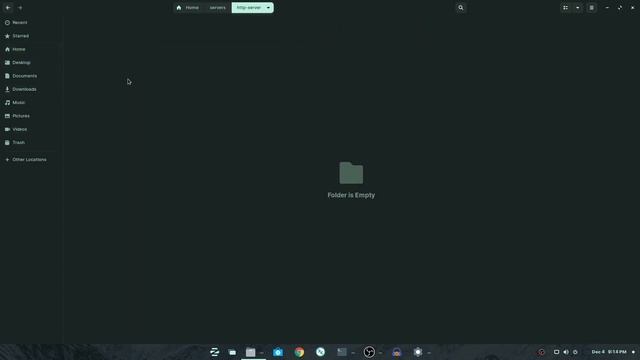This screenshot has height=360, width=640.
Task: Open the http-server path dropdown arrow
Action: (268, 8)
